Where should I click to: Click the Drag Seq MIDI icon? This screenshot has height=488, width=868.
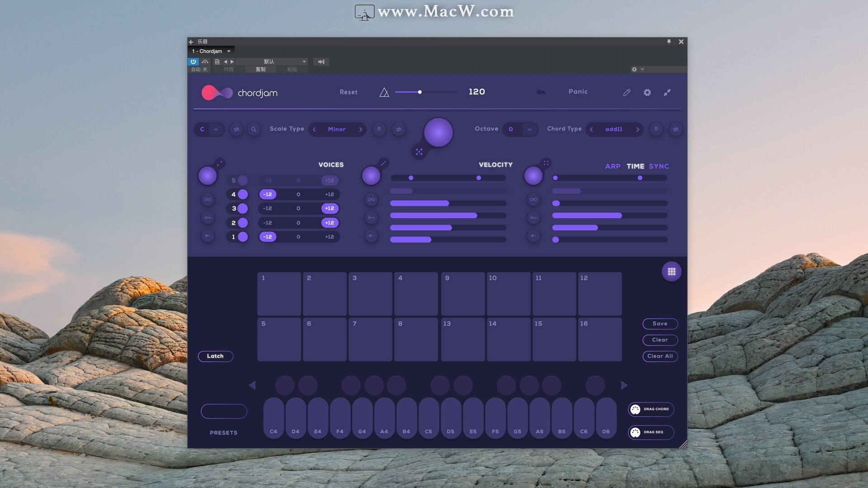click(x=635, y=432)
